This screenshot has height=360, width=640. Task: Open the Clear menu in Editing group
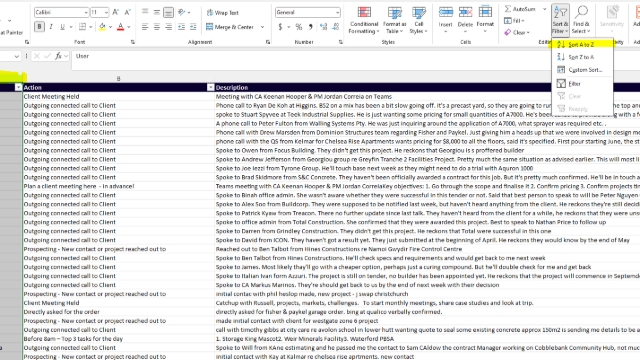click(x=517, y=32)
